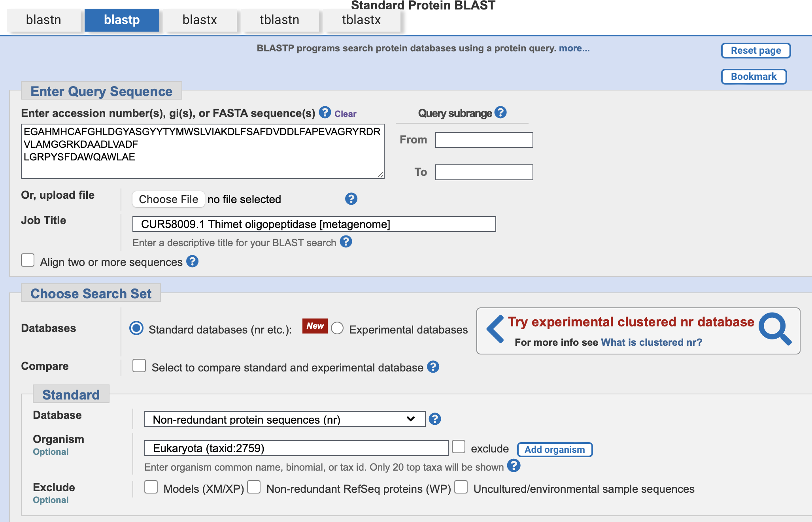Switch to blastn tab
The height and width of the screenshot is (522, 812).
point(43,20)
